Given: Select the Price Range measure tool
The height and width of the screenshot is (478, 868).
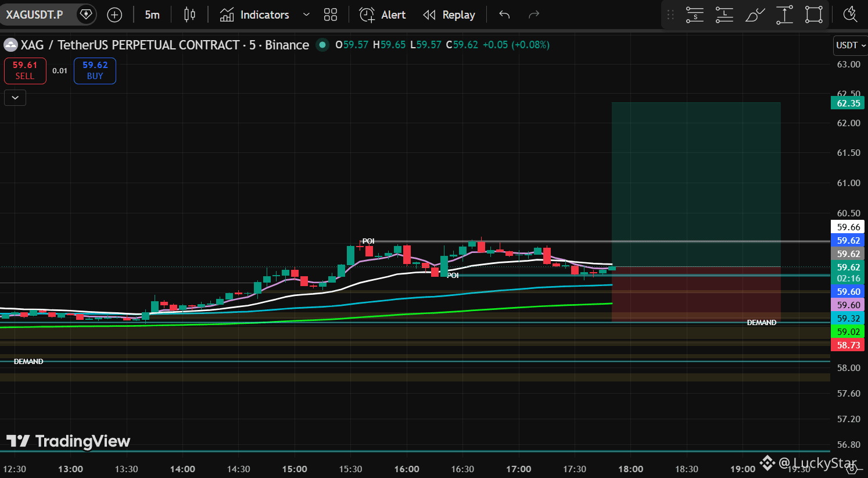Looking at the screenshot, I should coord(784,15).
